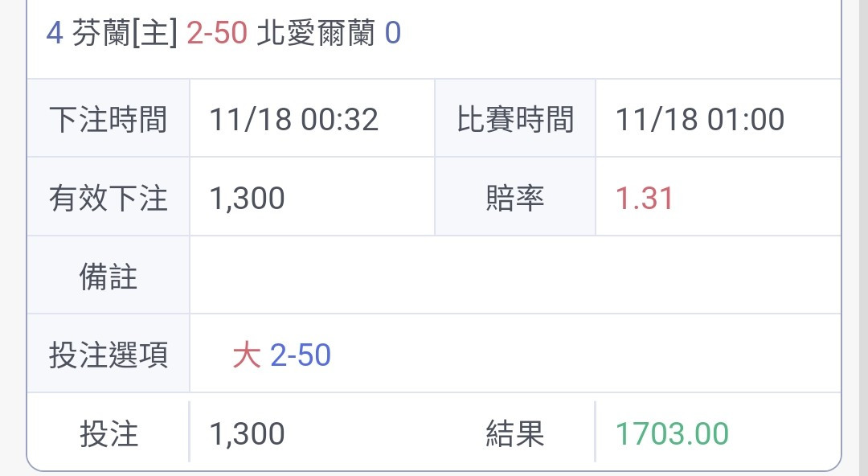Select the home score number 4
Image resolution: width=868 pixels, height=476 pixels.
tap(55, 33)
